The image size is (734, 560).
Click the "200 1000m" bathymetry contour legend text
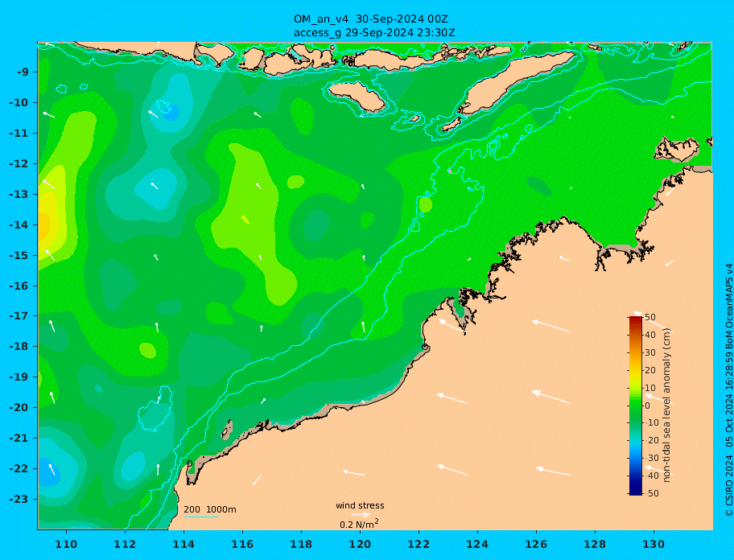(210, 509)
